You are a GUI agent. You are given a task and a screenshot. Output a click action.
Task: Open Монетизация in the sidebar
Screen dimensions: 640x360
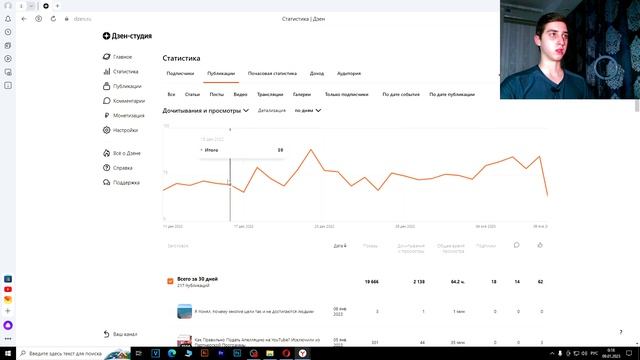(x=124, y=116)
